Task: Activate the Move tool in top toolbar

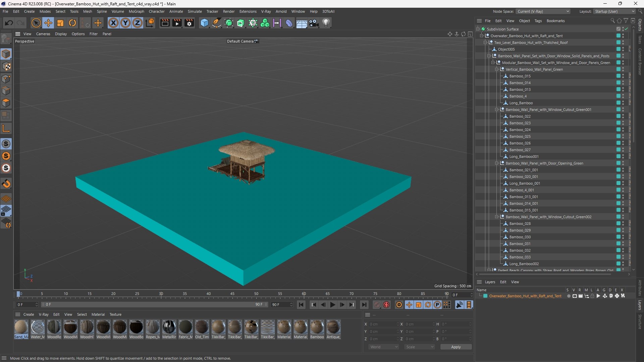Action: point(48,23)
